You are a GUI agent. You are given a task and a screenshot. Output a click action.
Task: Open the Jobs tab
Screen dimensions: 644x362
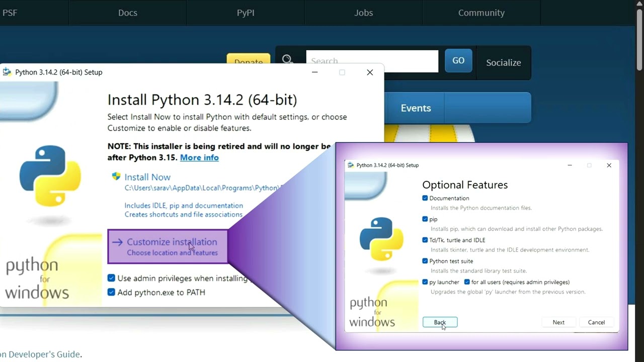tap(363, 13)
